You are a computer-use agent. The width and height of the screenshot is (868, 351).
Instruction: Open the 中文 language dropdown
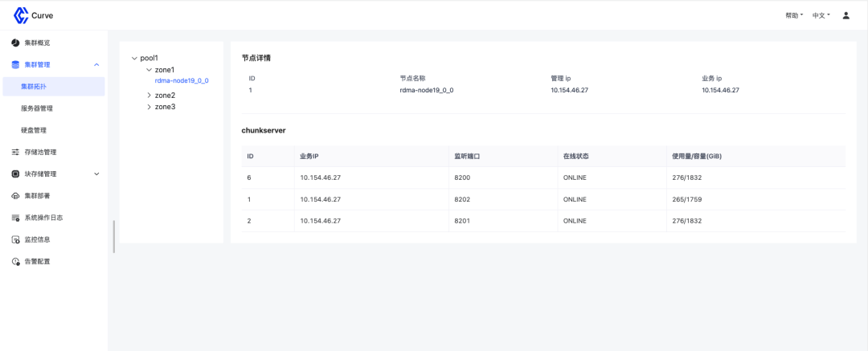821,15
